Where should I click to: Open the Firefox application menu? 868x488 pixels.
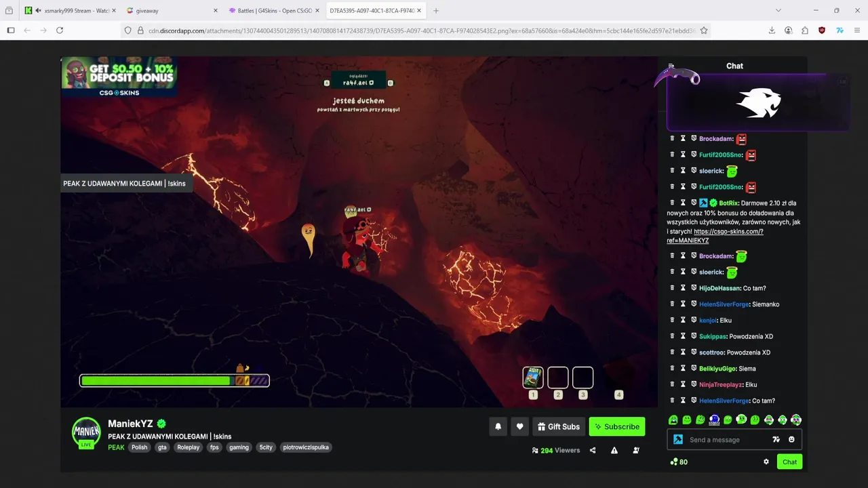(x=858, y=30)
